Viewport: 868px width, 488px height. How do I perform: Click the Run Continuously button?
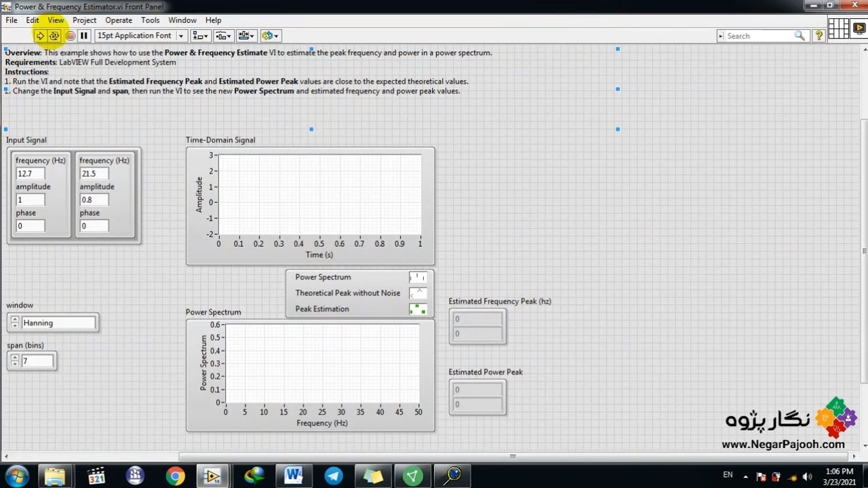pos(54,36)
